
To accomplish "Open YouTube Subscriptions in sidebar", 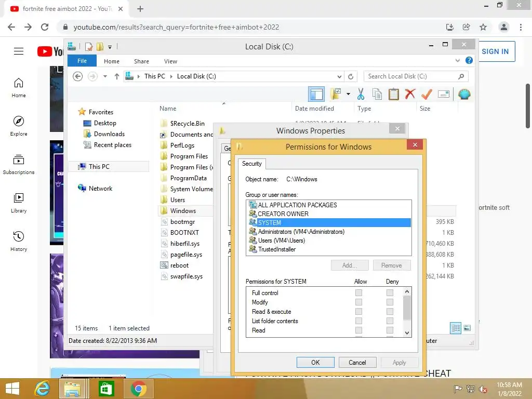I will [19, 165].
